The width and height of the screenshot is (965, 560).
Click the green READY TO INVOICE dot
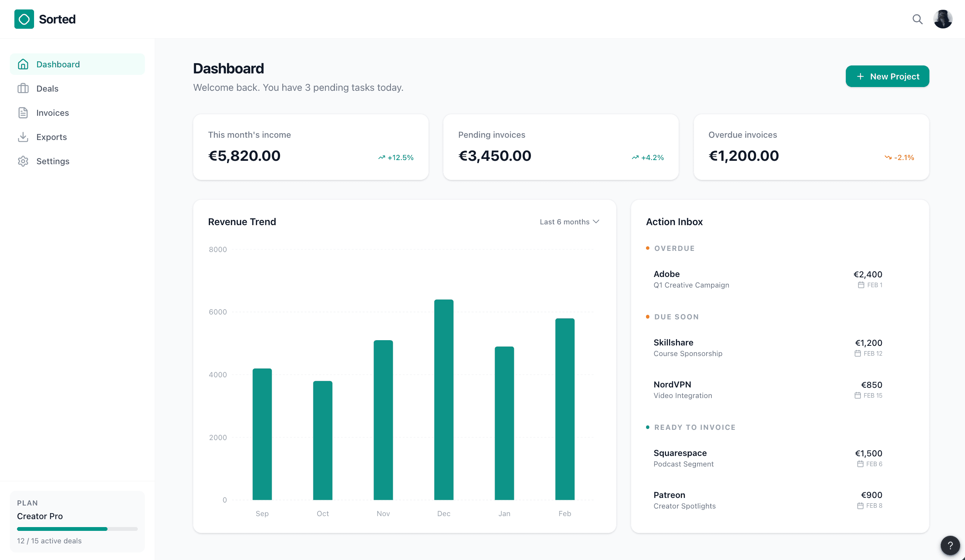coord(647,427)
